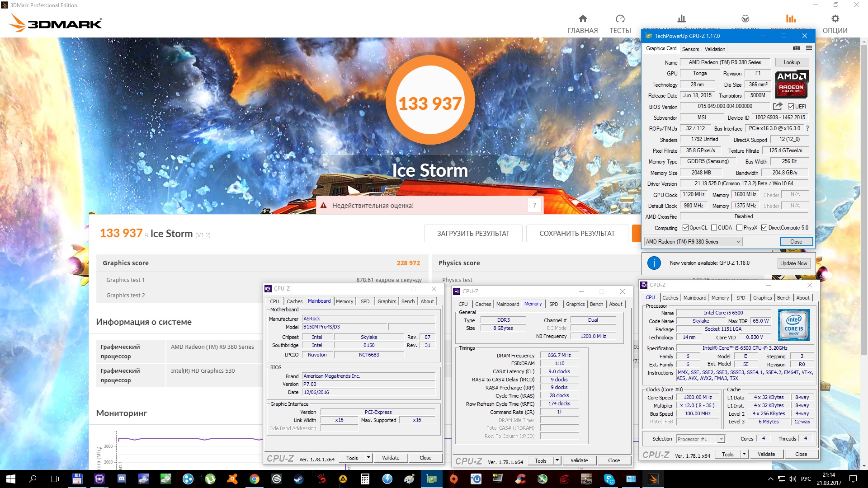Viewport: 868px width, 488px height.
Task: Click the РУС input language indicator
Action: [806, 479]
